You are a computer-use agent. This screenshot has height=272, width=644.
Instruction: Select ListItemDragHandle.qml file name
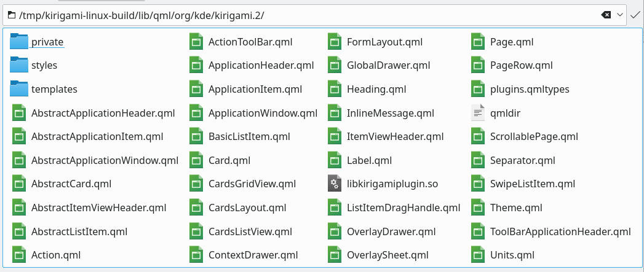[x=403, y=208]
